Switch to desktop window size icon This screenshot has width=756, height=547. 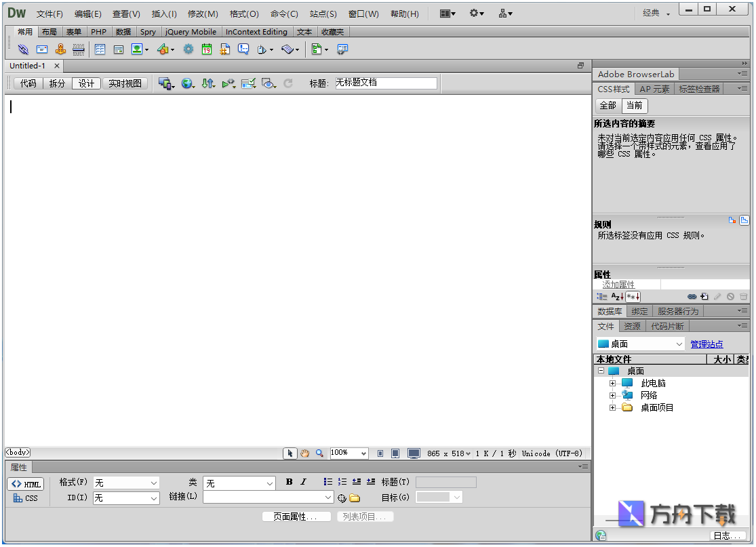[414, 453]
